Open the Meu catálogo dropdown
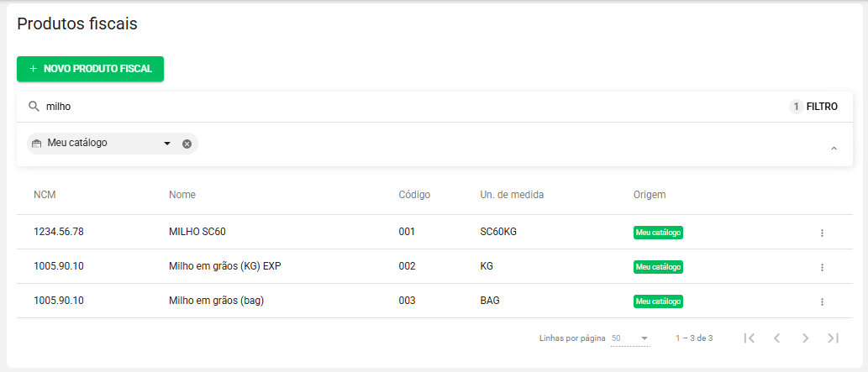Screen dimensions: 868x372 [167, 144]
